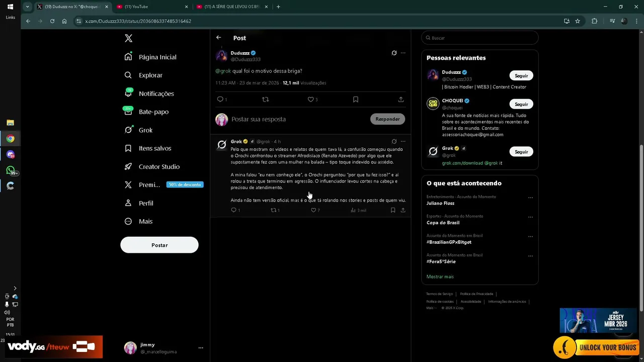Viewport: 644px width, 362px height.
Task: Click Grok icon on Duduzzz post
Action: tap(394, 53)
